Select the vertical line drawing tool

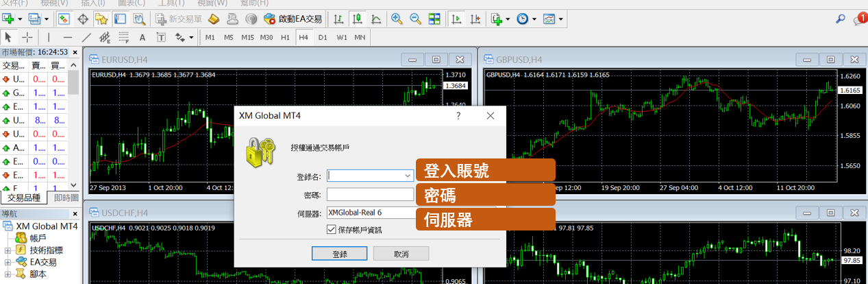pos(49,37)
